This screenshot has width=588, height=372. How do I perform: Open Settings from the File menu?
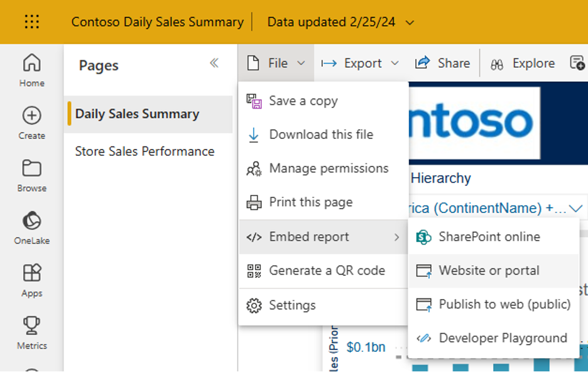tap(324, 305)
